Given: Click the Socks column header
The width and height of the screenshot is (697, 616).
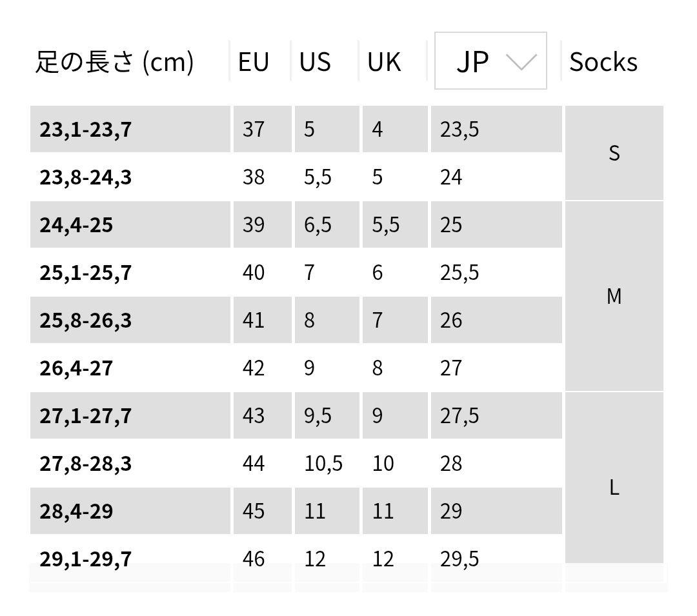Looking at the screenshot, I should point(603,62).
